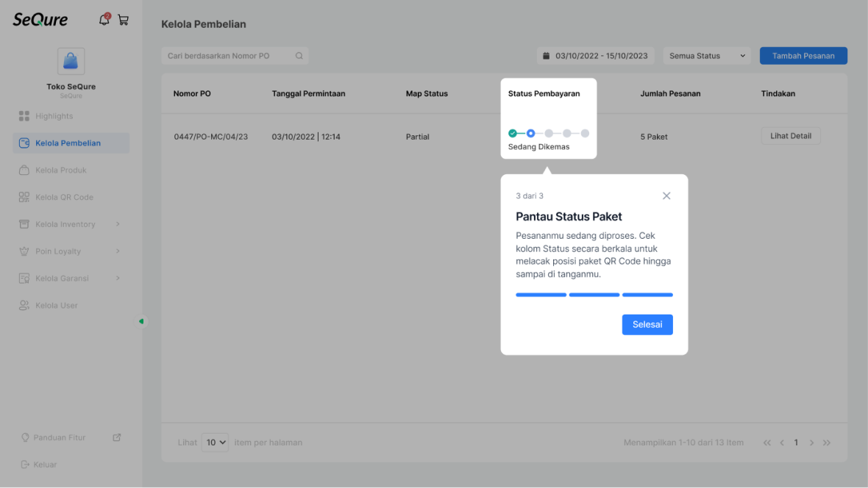The height and width of the screenshot is (488, 868).
Task: Click the blue active status step
Action: click(x=531, y=133)
